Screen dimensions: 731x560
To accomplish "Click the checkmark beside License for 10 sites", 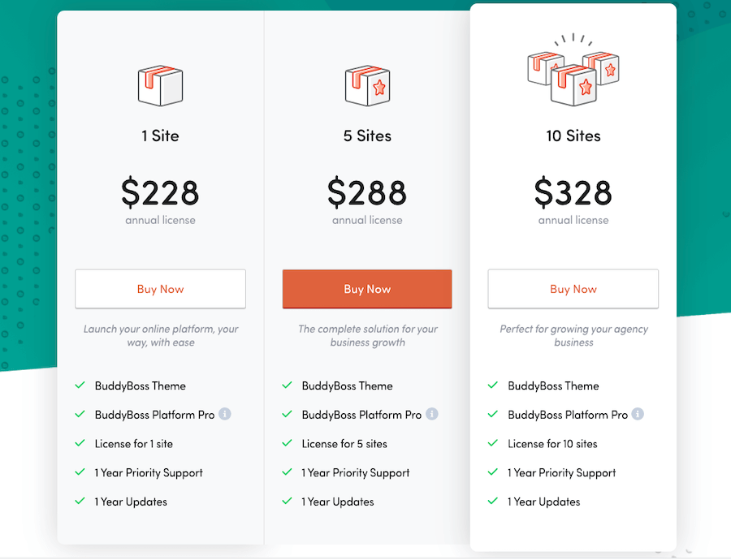I will 493,443.
